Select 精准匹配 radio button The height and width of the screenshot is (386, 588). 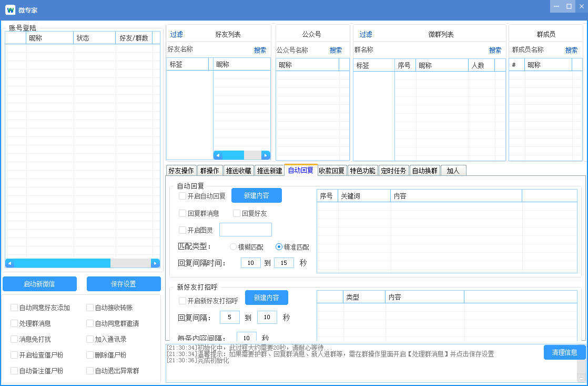coord(279,246)
